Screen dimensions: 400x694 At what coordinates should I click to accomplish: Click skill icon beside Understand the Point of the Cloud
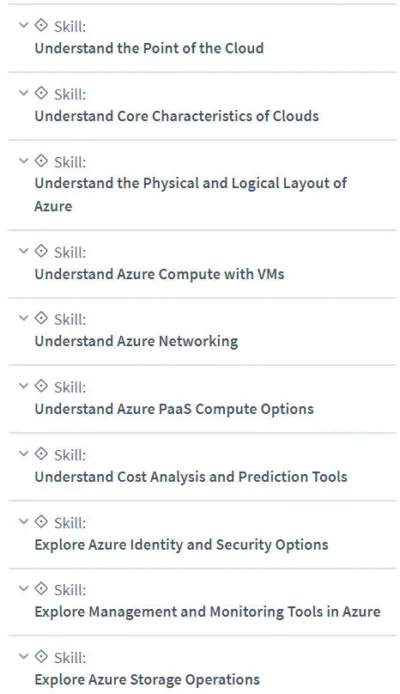[x=41, y=25]
